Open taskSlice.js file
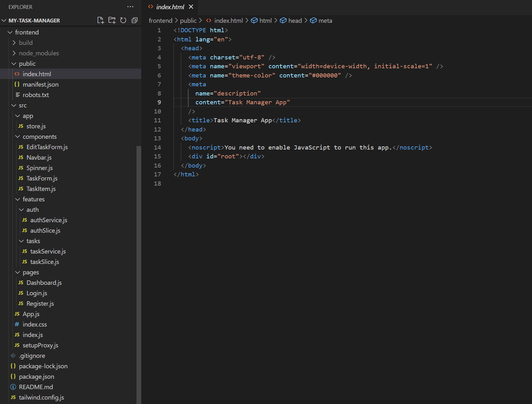532x404 pixels. tap(70, 262)
